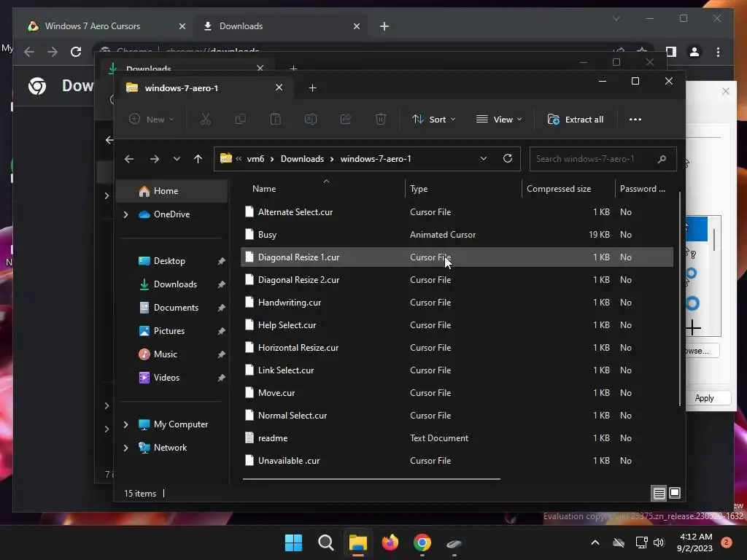Expand OneDrive in navigation pane
Image resolution: width=747 pixels, height=560 pixels.
[x=125, y=215]
